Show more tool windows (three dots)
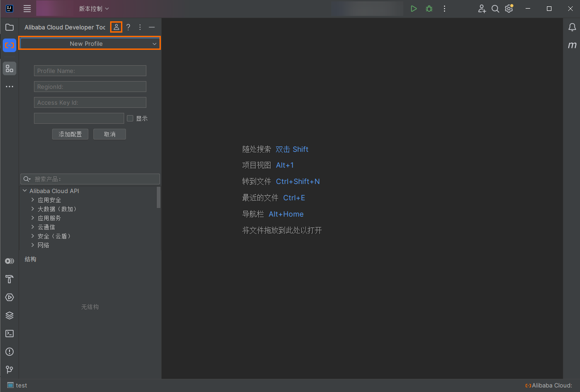Screen dimensions: 580x392 click(x=10, y=87)
